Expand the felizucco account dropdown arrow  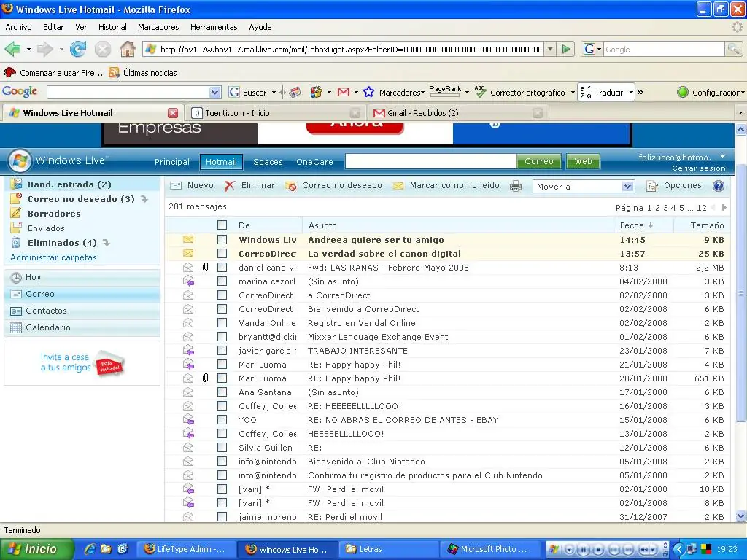723,157
